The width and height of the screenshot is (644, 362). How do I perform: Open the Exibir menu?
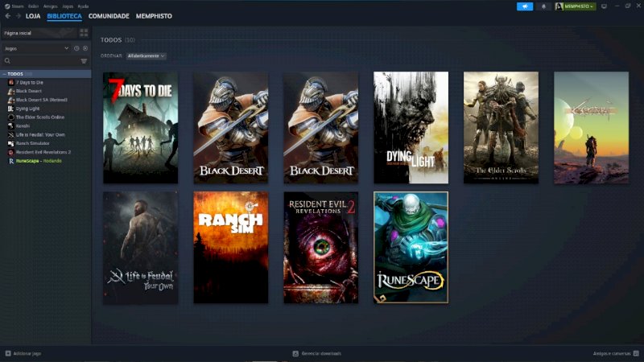pyautogui.click(x=33, y=6)
